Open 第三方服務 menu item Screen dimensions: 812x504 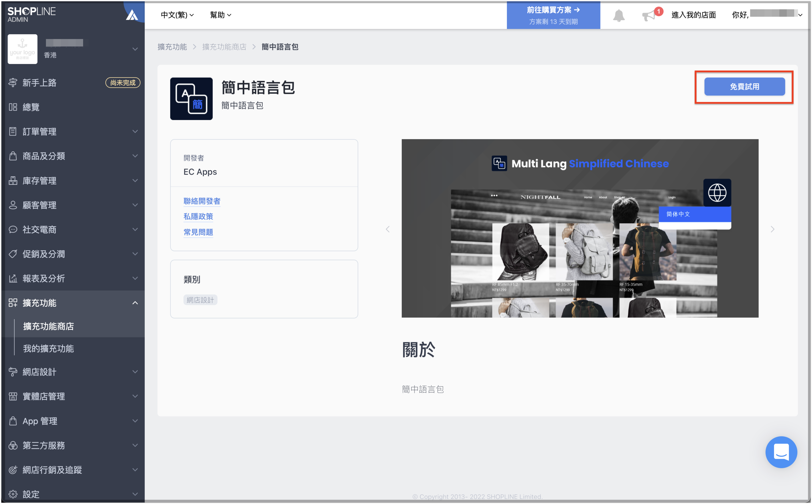tap(73, 445)
